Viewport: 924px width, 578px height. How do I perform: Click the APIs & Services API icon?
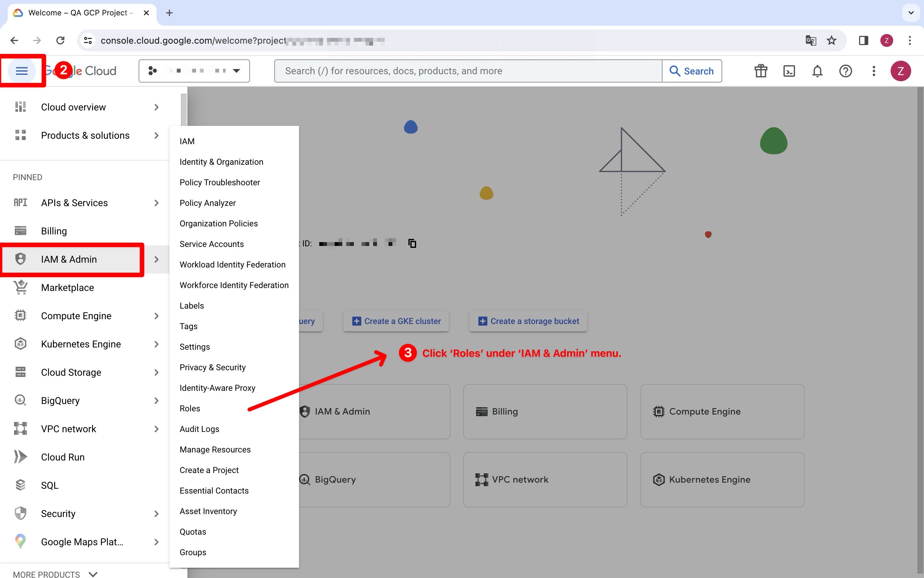[20, 203]
